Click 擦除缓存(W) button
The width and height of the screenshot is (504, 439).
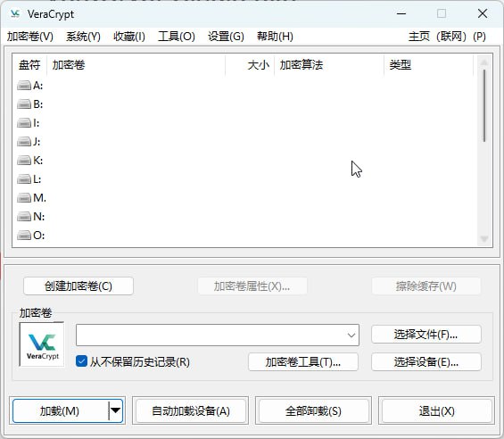[x=426, y=286]
